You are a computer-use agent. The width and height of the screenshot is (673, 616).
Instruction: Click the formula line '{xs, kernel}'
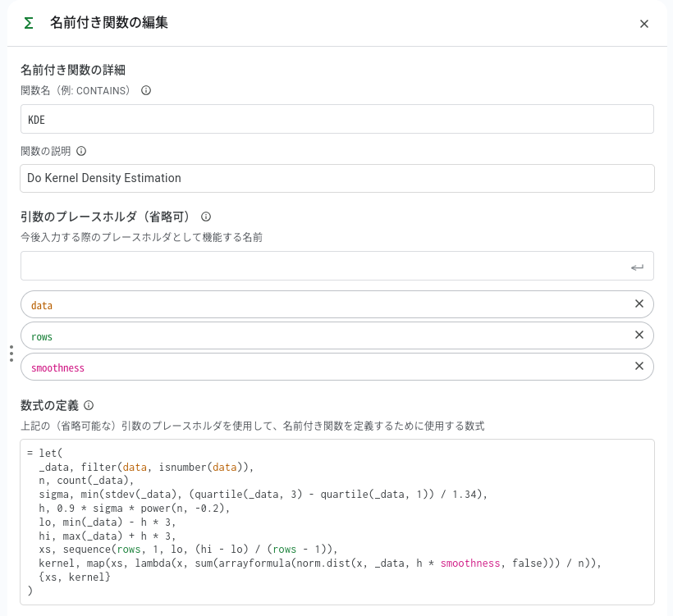(75, 577)
